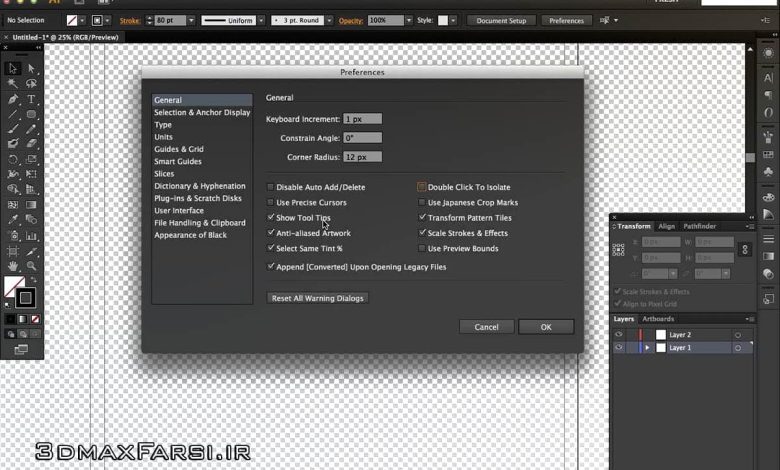
Task: Pick the Pencil tool
Action: 31,129
